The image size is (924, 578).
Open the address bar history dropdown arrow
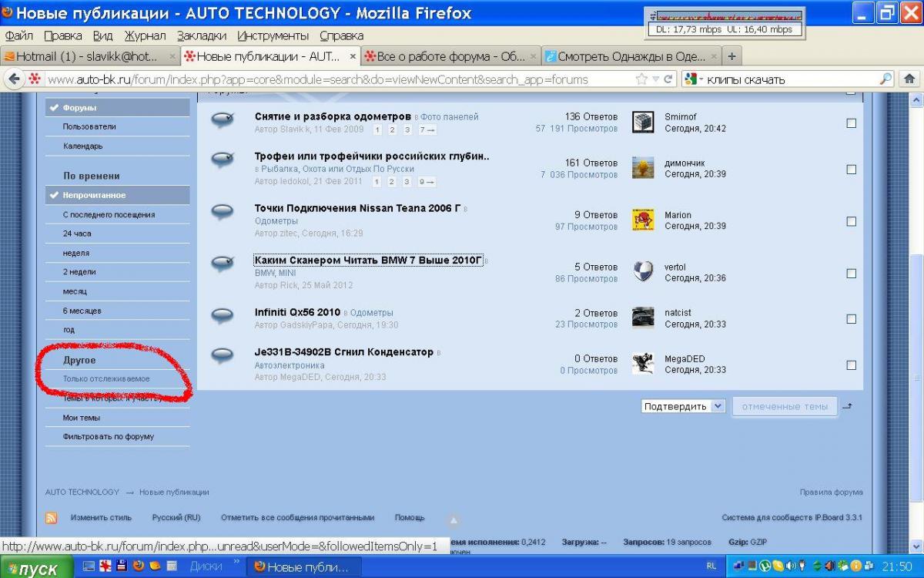[655, 79]
